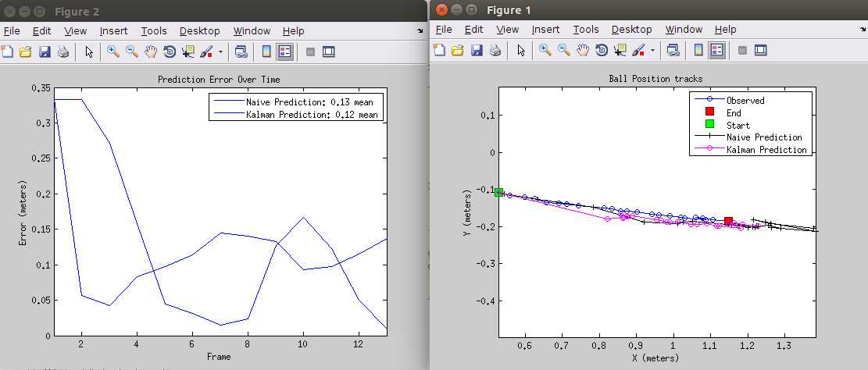Select the Pan hand tool in Figure 1
The width and height of the screenshot is (868, 370).
pyautogui.click(x=582, y=50)
